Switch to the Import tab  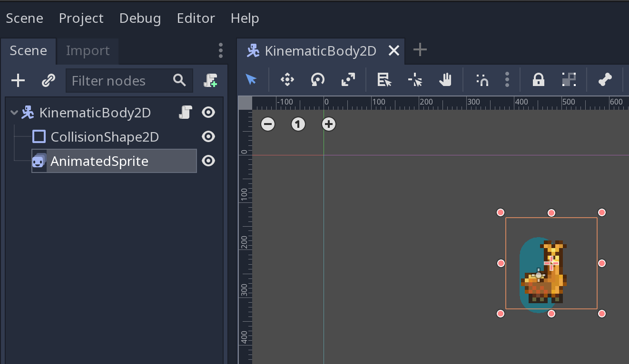[88, 51]
